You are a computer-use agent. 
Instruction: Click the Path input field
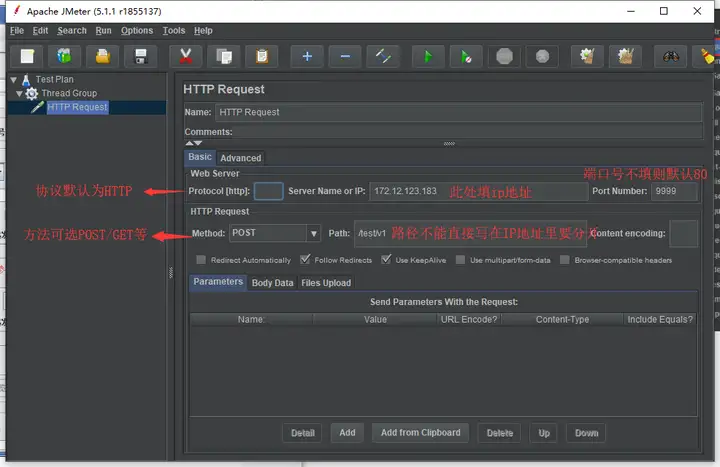click(472, 233)
